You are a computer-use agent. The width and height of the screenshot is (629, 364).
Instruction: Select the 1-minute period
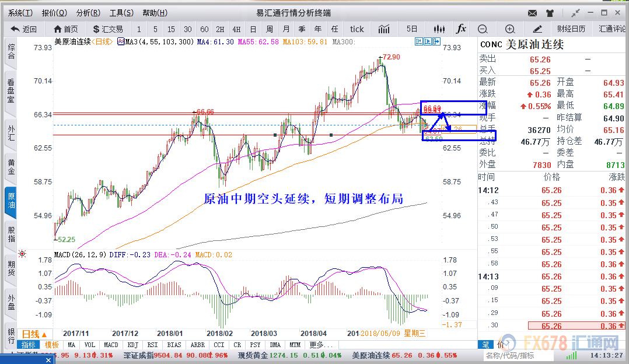pos(139,29)
